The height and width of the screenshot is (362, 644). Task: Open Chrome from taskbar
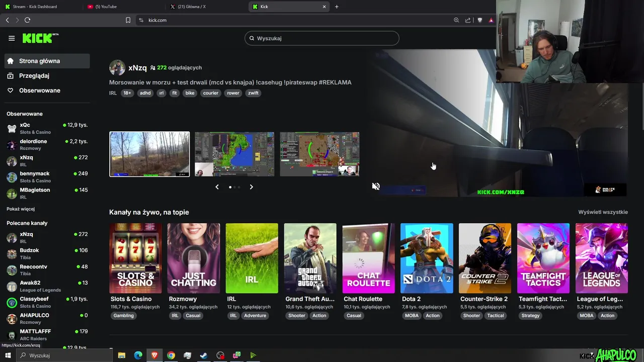tap(171, 355)
